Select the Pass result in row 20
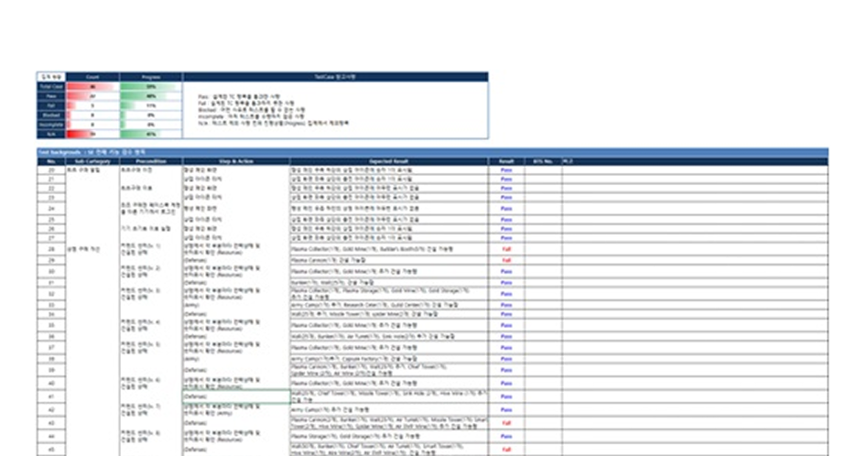This screenshot has width=868, height=456. [x=506, y=169]
